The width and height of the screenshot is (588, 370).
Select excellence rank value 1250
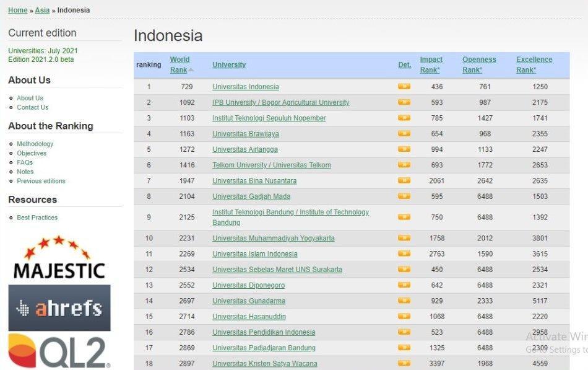point(540,87)
